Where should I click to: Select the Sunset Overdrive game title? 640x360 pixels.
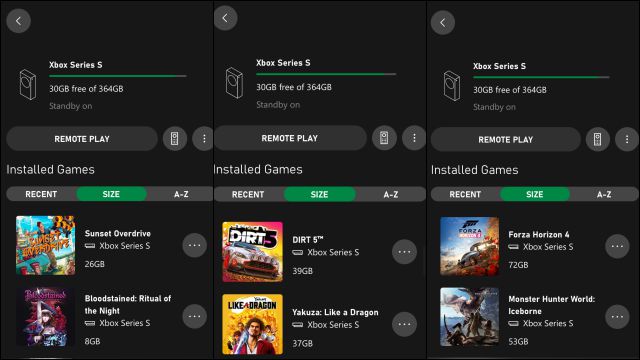tap(118, 233)
